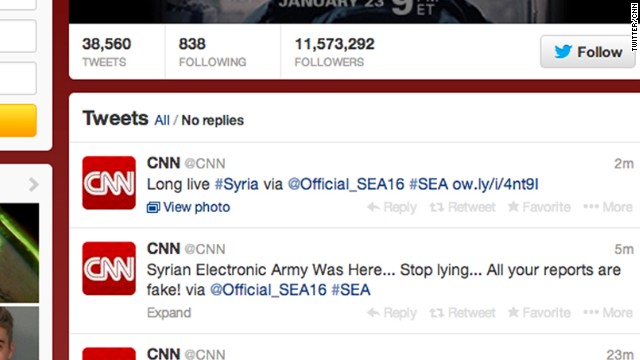Open More options on Long live #Syria tweet

[608, 207]
